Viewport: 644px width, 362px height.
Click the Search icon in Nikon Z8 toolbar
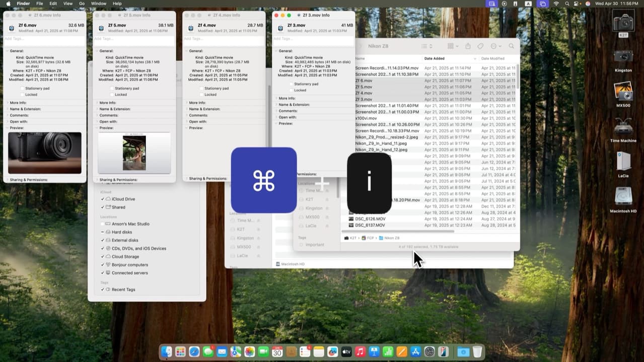click(512, 46)
